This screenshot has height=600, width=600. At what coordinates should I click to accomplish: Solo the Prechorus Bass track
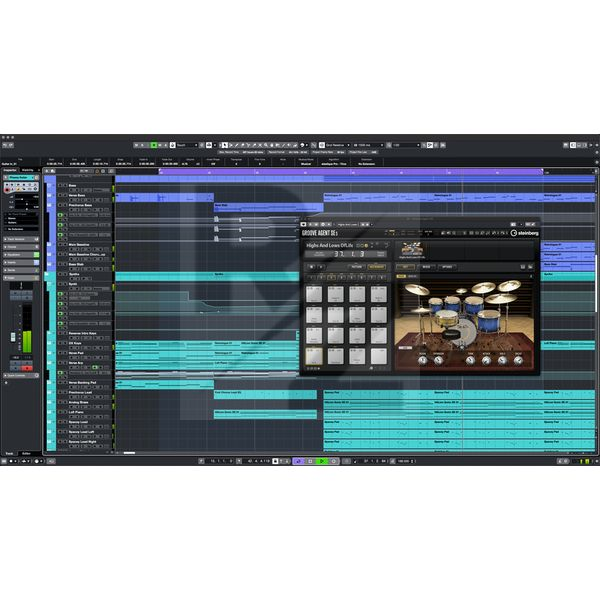tap(65, 205)
